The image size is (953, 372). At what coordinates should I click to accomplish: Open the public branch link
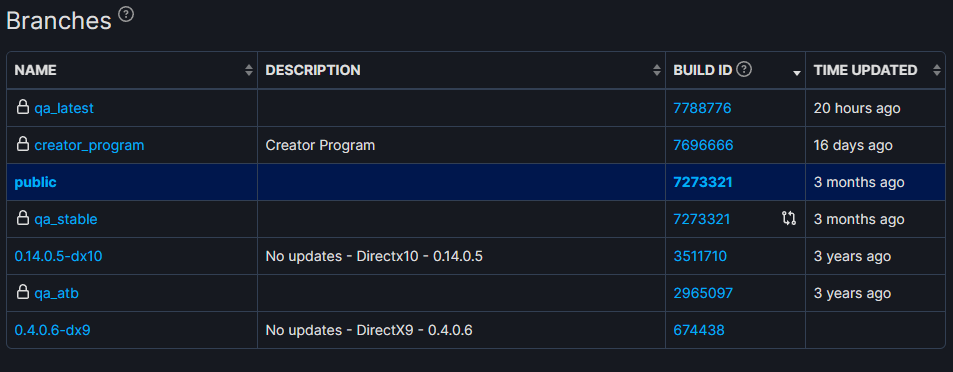pos(35,182)
